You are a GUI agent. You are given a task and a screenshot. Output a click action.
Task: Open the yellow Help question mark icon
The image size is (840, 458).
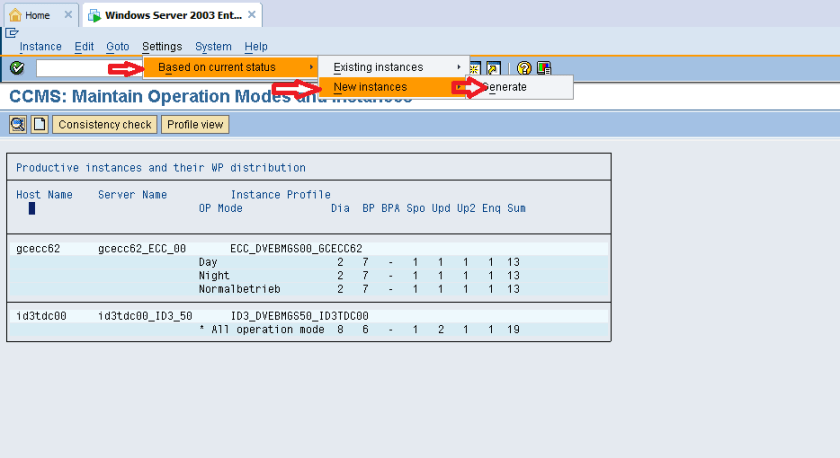tap(523, 68)
